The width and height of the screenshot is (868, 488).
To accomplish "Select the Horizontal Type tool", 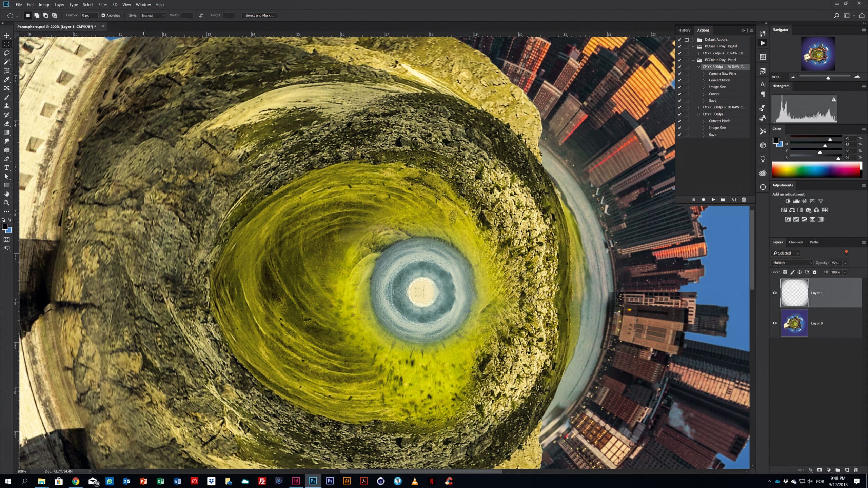I will pyautogui.click(x=6, y=168).
